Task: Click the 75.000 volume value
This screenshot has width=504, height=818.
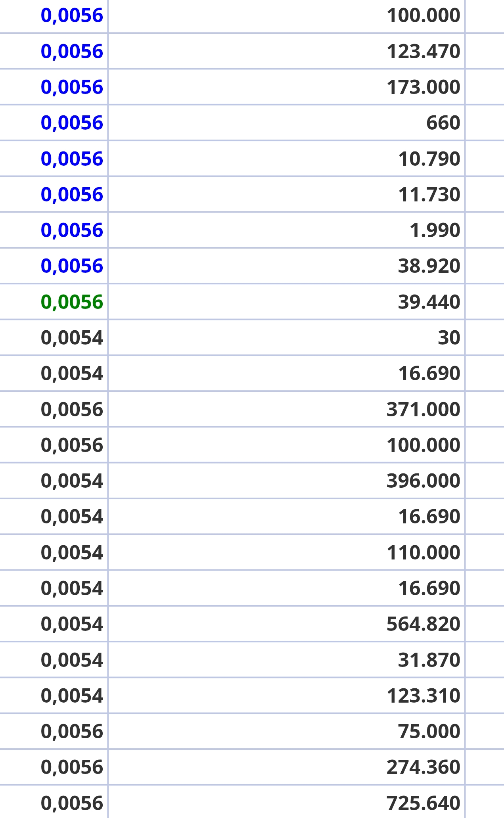Action: click(x=429, y=732)
